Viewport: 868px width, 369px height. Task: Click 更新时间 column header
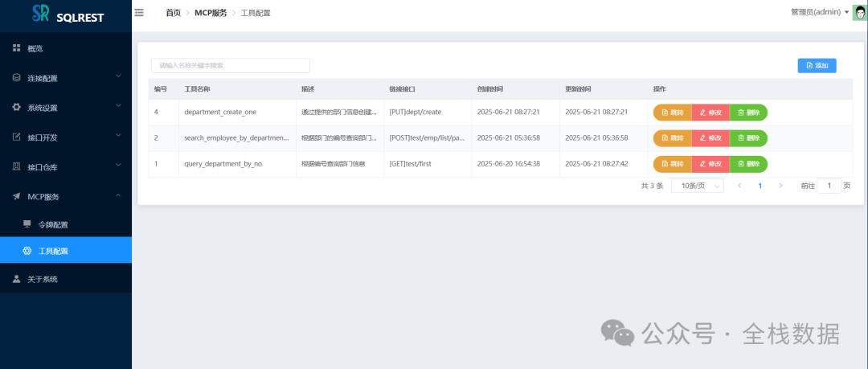pyautogui.click(x=578, y=89)
